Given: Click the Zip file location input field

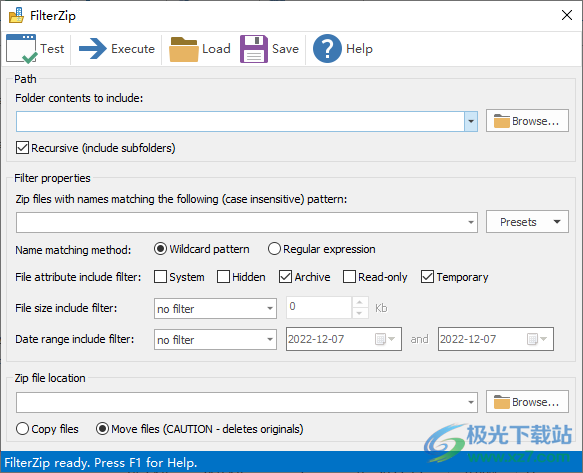Looking at the screenshot, I should pos(240,402).
